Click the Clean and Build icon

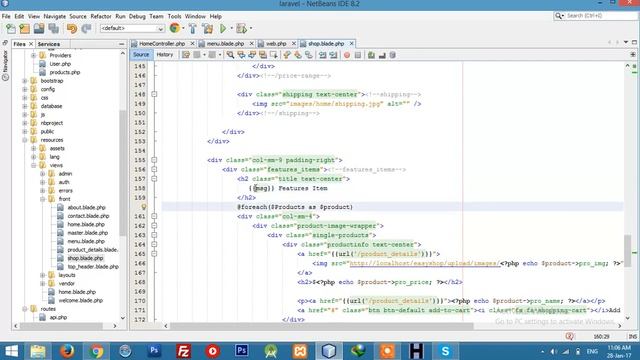[207, 29]
